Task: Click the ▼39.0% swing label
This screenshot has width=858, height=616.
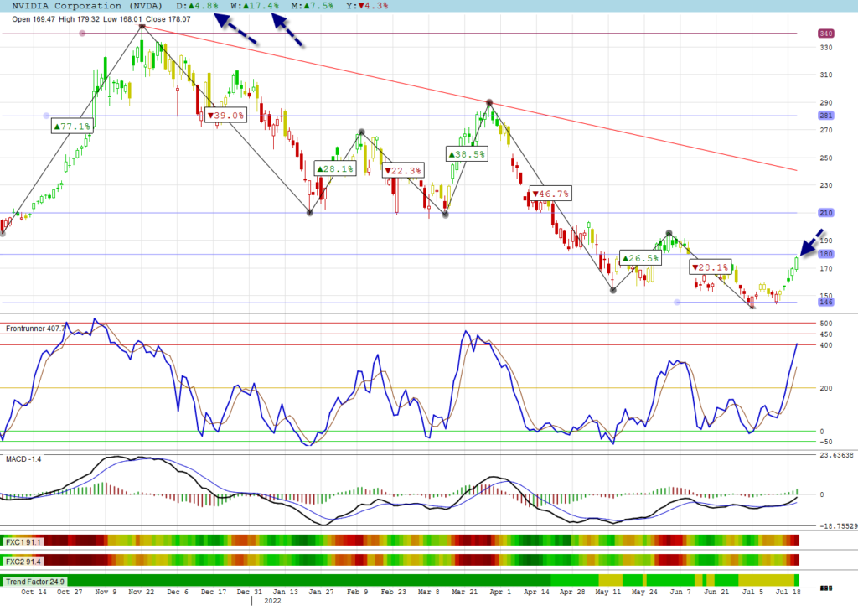Action: click(x=225, y=116)
